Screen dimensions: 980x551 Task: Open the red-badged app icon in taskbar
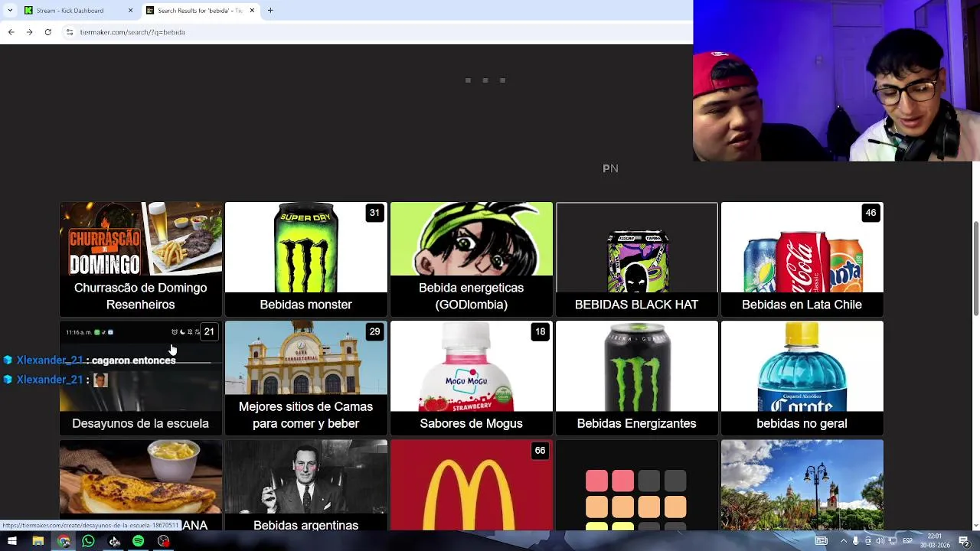coord(163,541)
